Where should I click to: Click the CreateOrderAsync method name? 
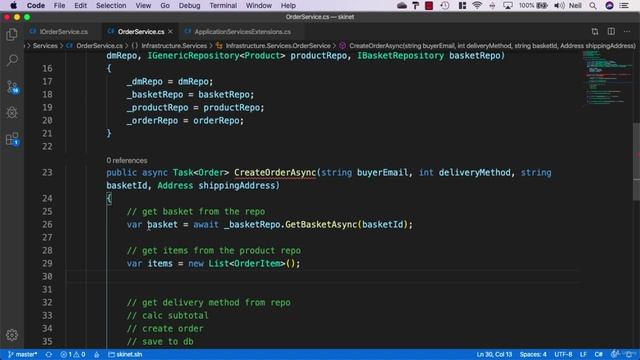(x=275, y=172)
